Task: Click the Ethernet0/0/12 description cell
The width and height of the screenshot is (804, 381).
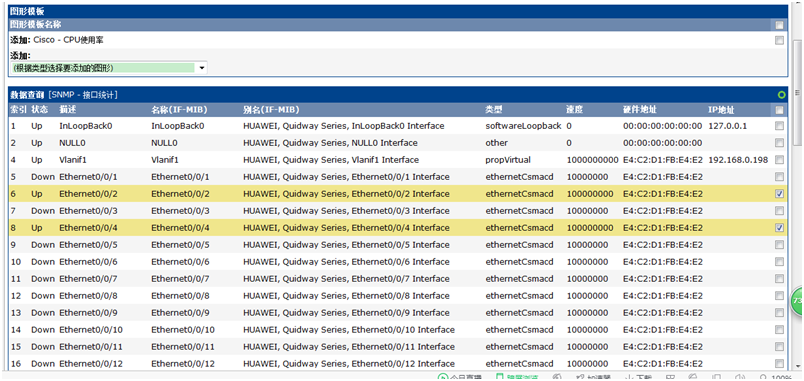Action: [91, 363]
